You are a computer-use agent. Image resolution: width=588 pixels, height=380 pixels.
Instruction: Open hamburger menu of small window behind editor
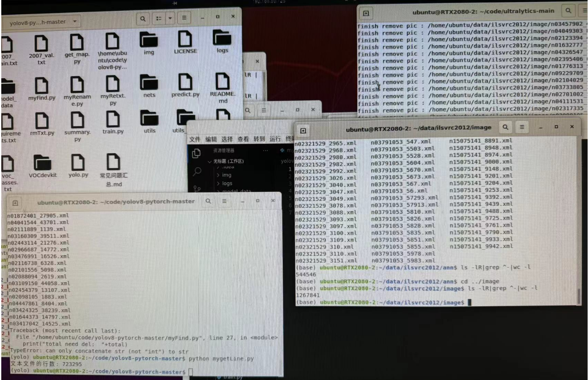[x=264, y=110]
